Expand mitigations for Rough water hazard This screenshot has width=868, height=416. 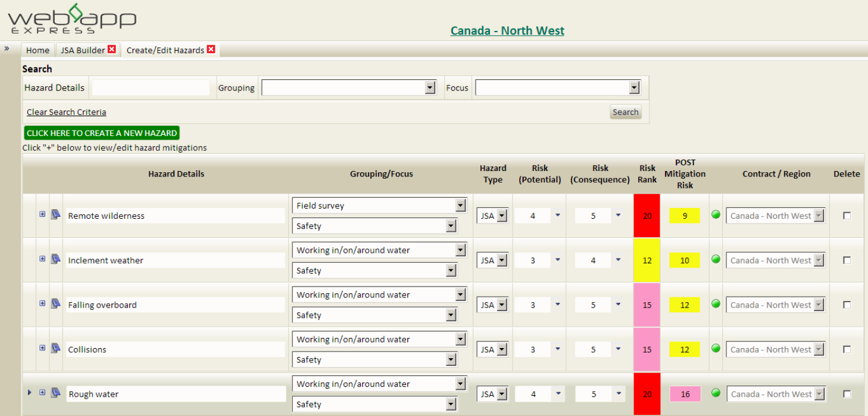click(x=42, y=392)
